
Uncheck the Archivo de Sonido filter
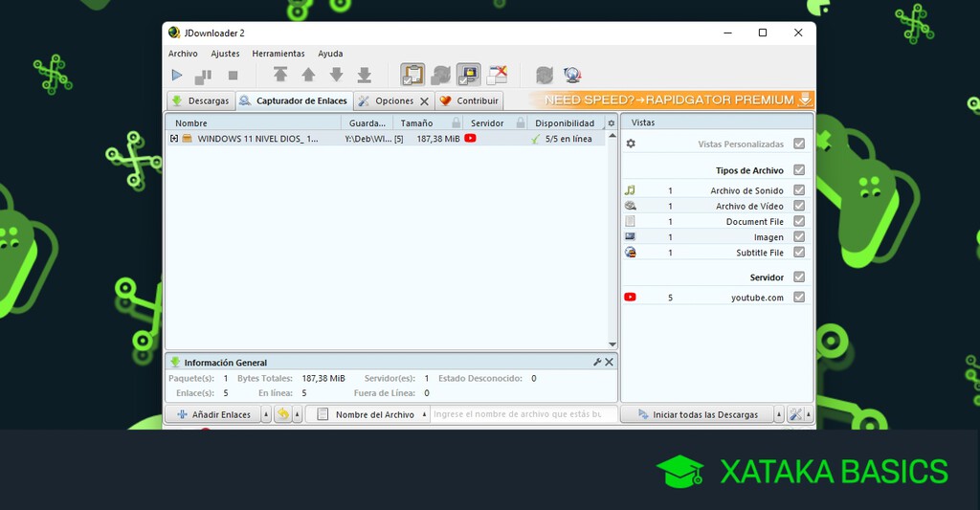click(x=799, y=190)
